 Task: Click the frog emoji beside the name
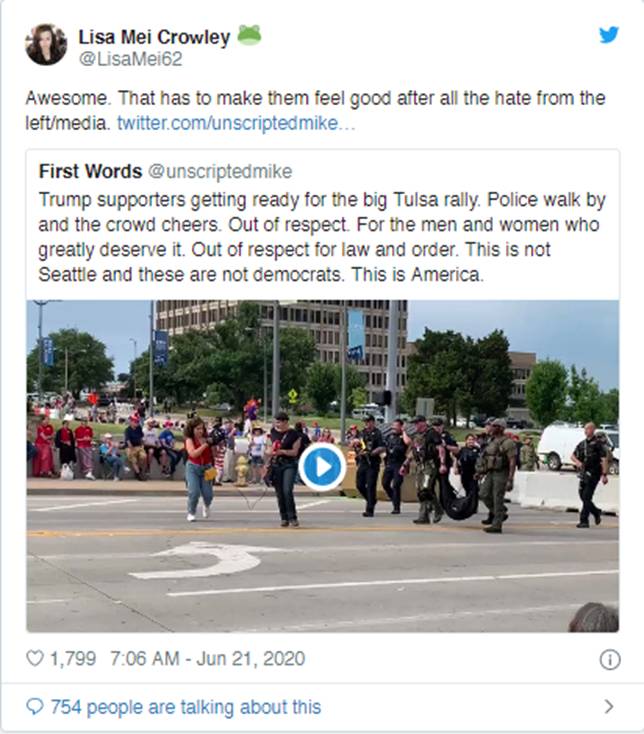[x=249, y=36]
